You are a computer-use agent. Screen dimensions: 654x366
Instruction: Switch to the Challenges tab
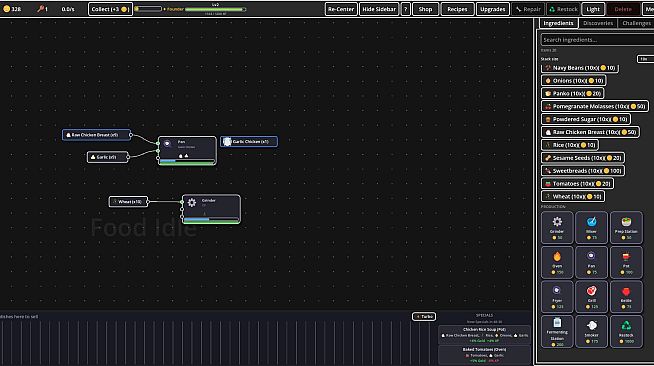coord(636,23)
